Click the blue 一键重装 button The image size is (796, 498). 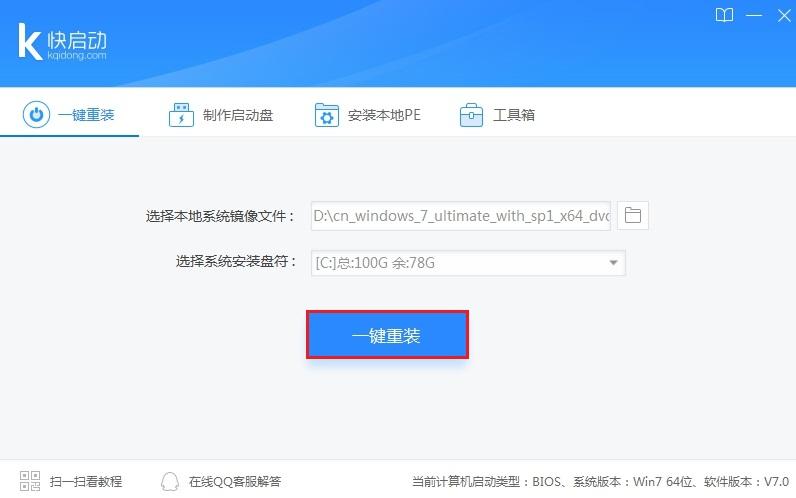(387, 335)
